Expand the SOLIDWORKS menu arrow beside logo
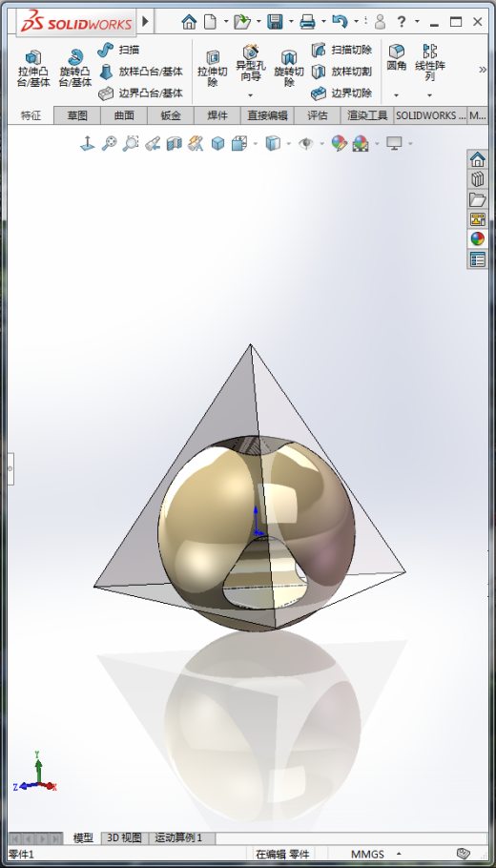Screen dimensions: 496x868 pyautogui.click(x=146, y=22)
